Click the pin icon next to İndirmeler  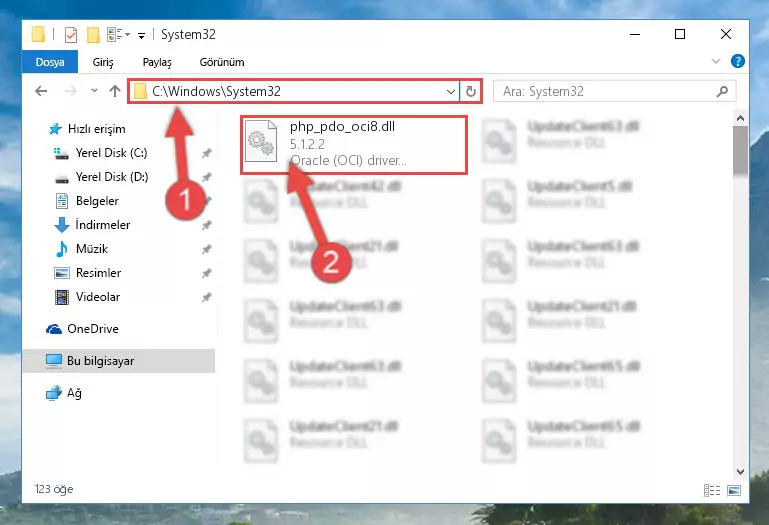pyautogui.click(x=206, y=225)
